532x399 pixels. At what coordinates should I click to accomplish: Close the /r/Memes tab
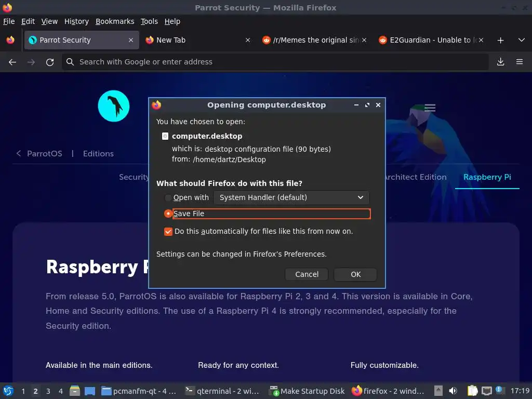pos(364,40)
